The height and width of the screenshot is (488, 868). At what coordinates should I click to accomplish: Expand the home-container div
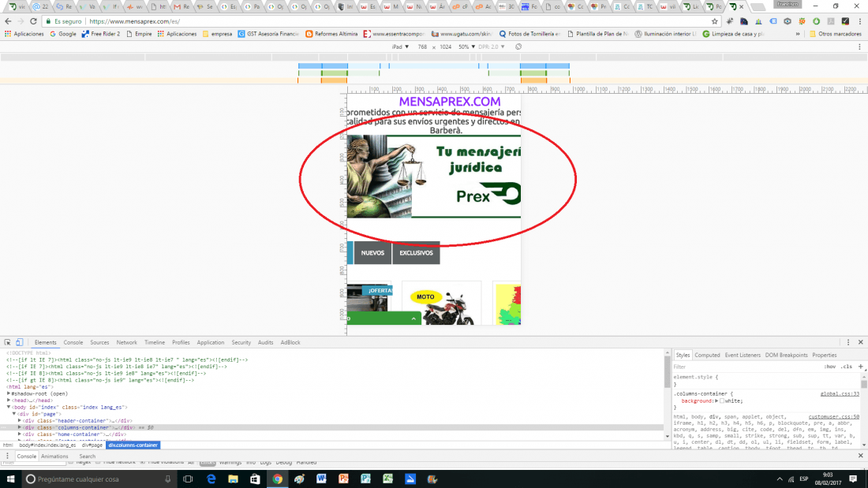point(20,434)
